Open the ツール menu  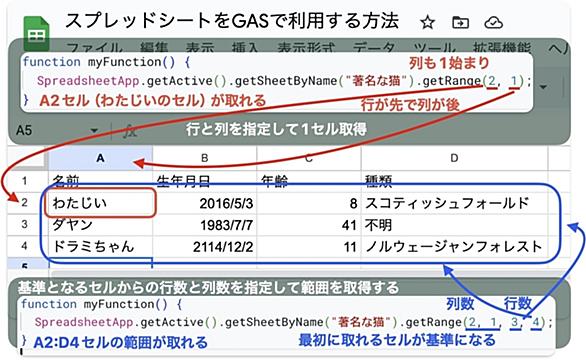pos(434,47)
